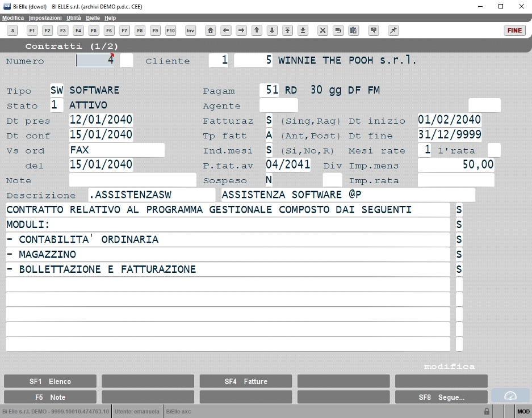
Task: Click the Note input field
Action: [133, 180]
